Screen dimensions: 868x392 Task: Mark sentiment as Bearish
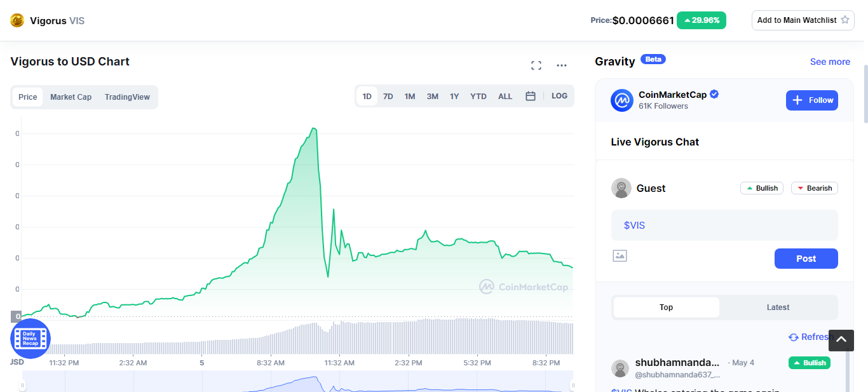pyautogui.click(x=815, y=188)
